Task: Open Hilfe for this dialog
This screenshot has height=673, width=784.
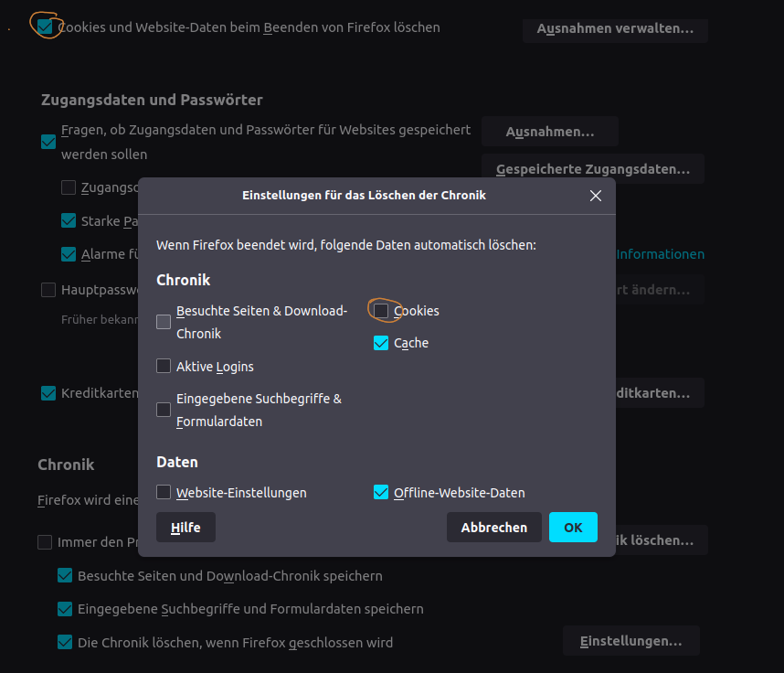Action: 185,528
